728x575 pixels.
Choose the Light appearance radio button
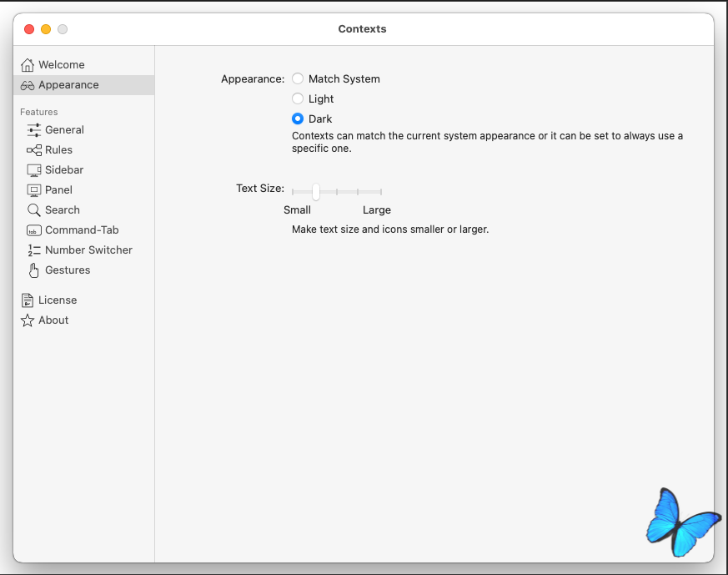coord(298,99)
